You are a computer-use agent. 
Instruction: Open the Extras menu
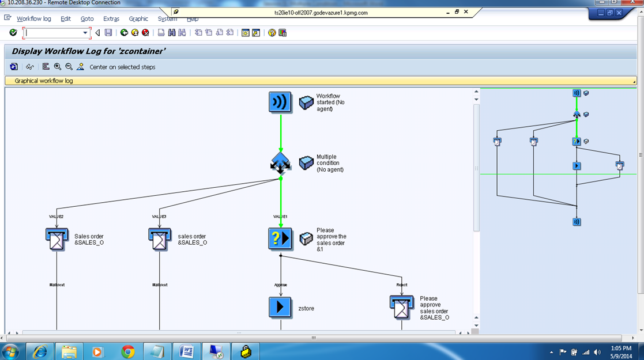click(x=111, y=18)
